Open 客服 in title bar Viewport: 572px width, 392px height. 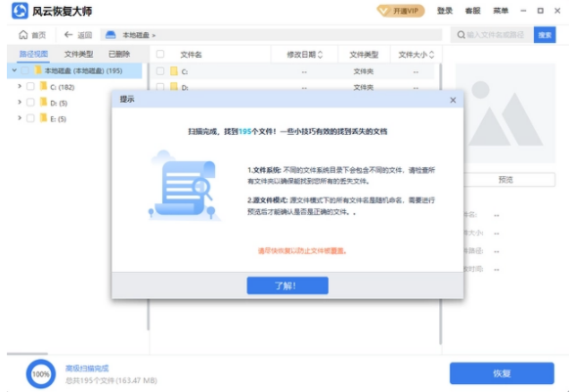coord(473,11)
